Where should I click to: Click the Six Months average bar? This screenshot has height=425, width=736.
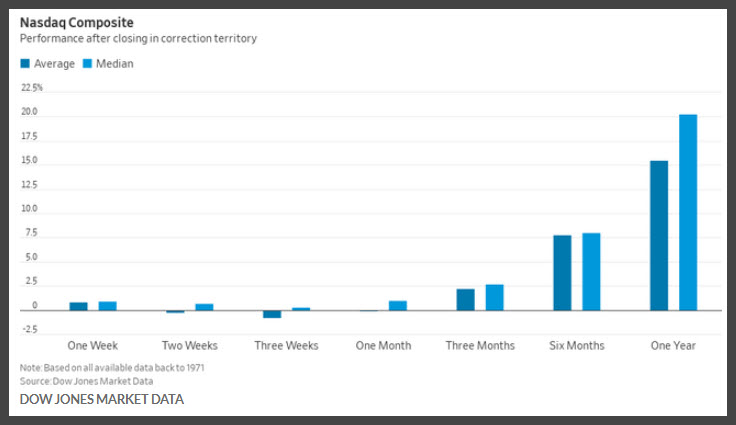[x=562, y=273]
